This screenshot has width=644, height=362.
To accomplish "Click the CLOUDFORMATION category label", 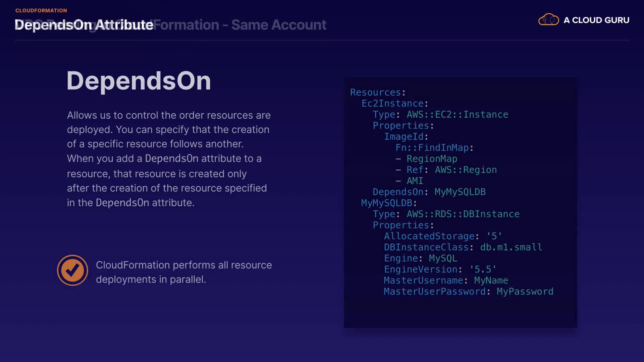I will [41, 10].
